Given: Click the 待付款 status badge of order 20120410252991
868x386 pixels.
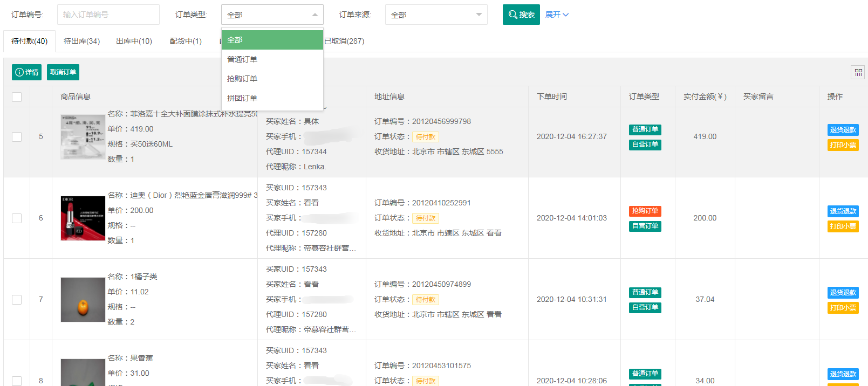Looking at the screenshot, I should [426, 218].
